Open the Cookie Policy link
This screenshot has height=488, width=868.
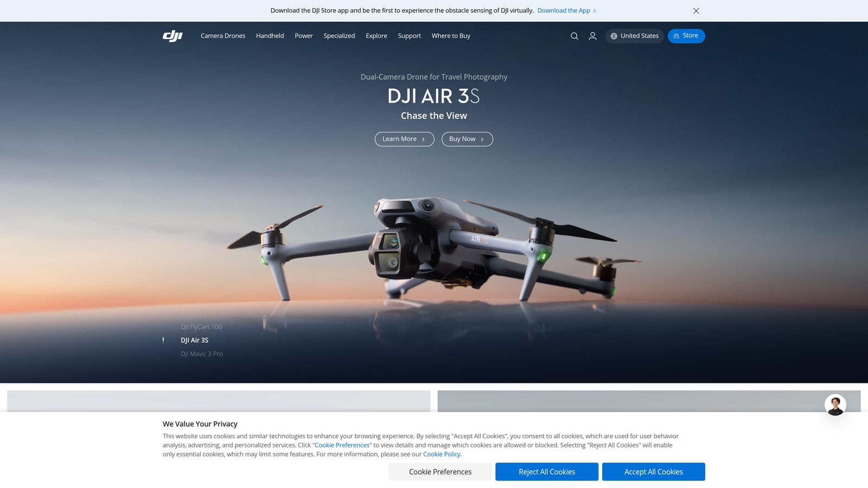pos(442,454)
